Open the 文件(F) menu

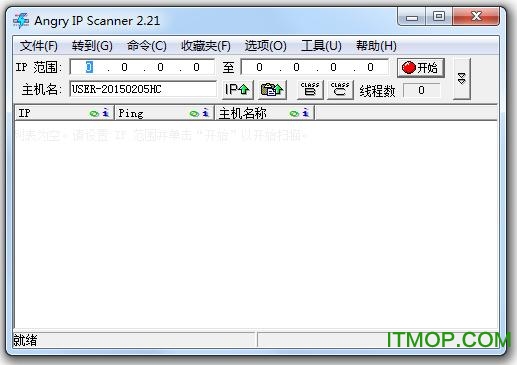pyautogui.click(x=39, y=46)
